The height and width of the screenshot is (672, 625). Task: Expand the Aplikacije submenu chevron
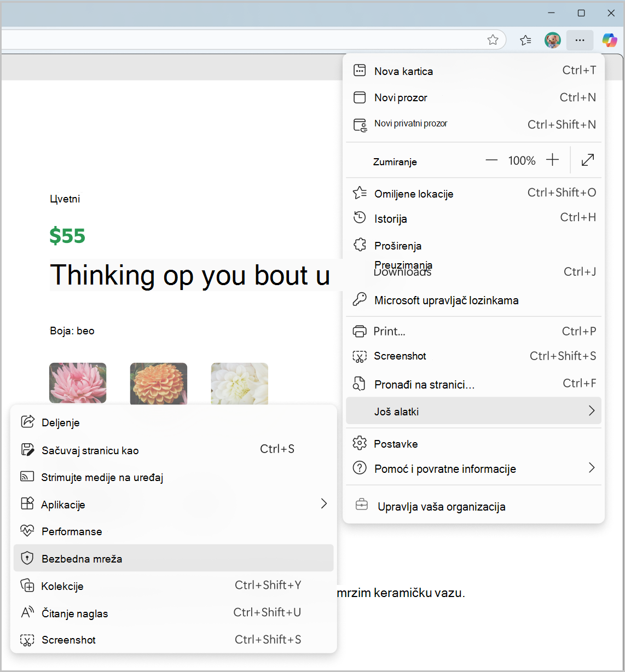tap(324, 503)
